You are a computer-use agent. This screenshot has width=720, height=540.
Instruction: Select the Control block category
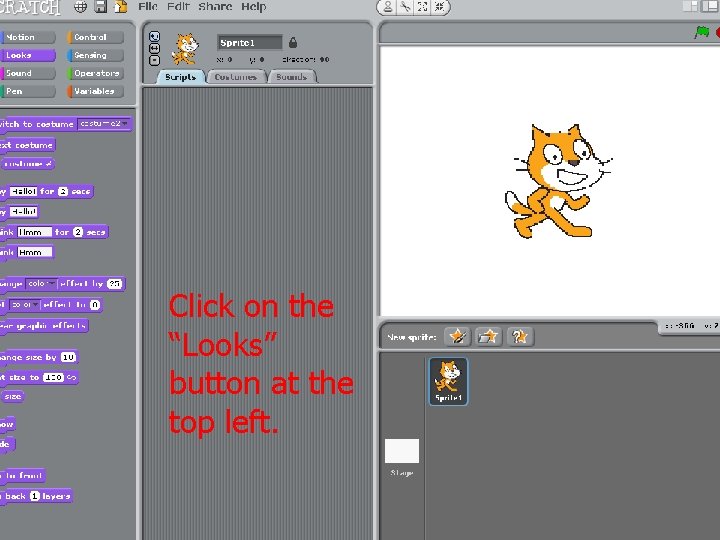pyautogui.click(x=96, y=37)
